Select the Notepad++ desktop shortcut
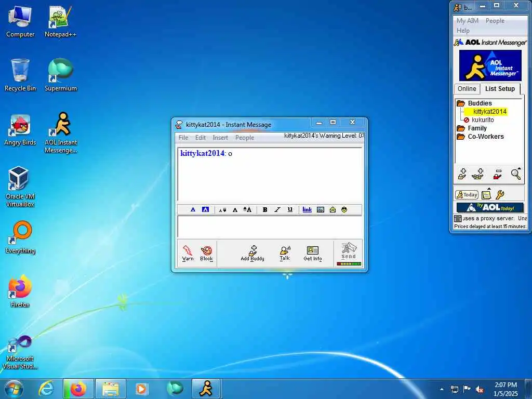The height and width of the screenshot is (399, 532). pos(60,21)
